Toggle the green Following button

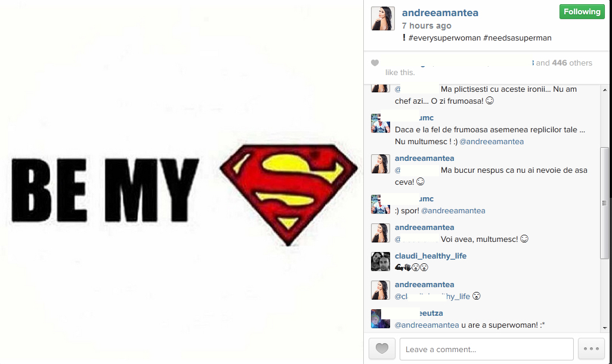[582, 12]
